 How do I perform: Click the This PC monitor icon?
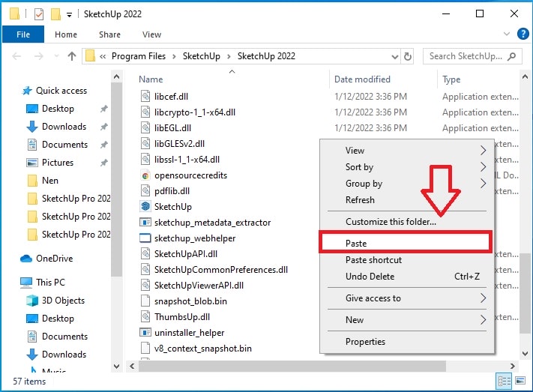coord(26,283)
